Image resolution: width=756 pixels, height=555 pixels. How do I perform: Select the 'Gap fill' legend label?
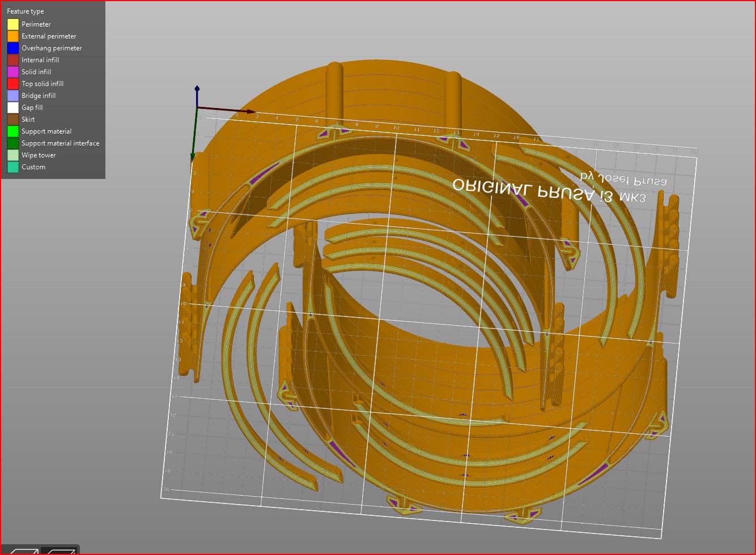tap(32, 108)
